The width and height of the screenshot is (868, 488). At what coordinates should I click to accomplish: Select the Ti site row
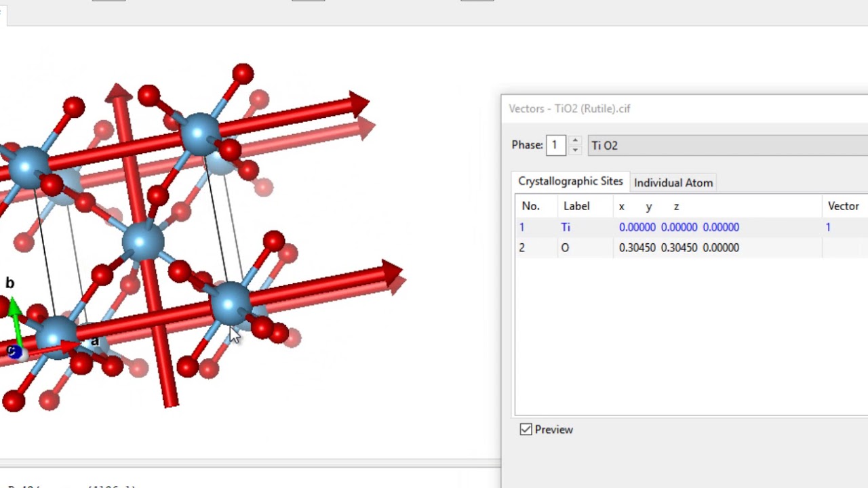point(566,228)
